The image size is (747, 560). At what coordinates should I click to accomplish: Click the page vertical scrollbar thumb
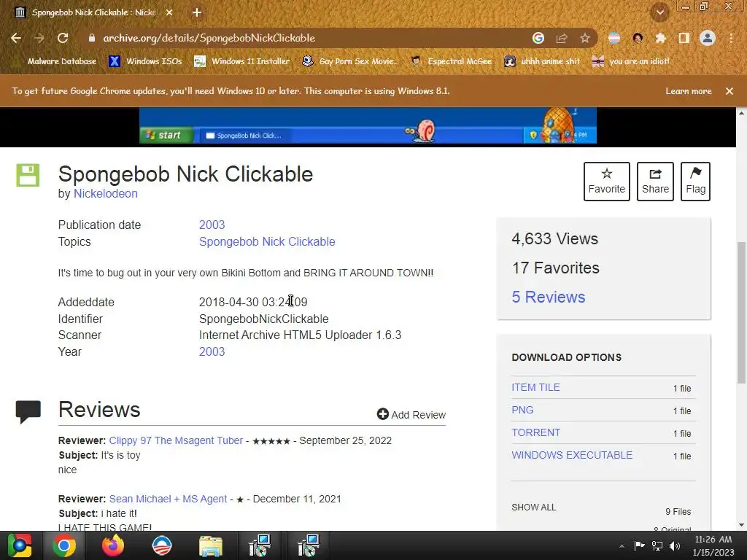point(741,312)
